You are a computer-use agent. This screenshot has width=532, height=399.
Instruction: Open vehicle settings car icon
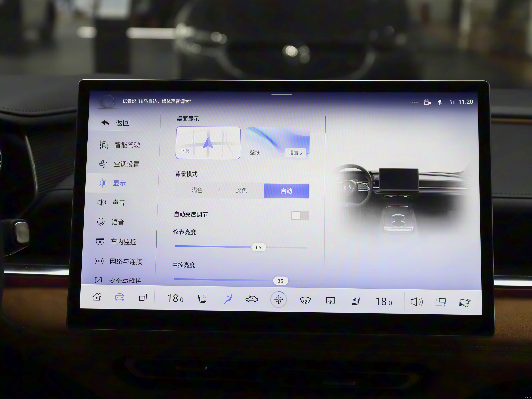pyautogui.click(x=120, y=297)
